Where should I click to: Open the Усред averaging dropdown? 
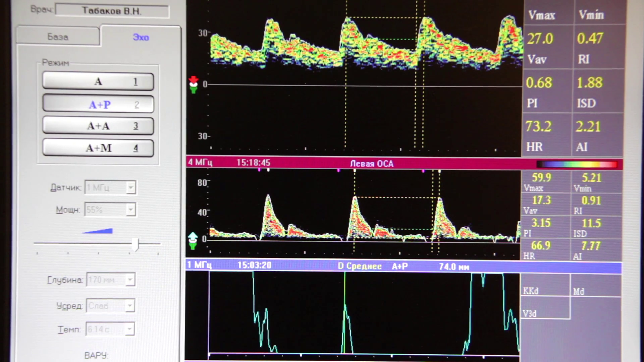coord(130,306)
